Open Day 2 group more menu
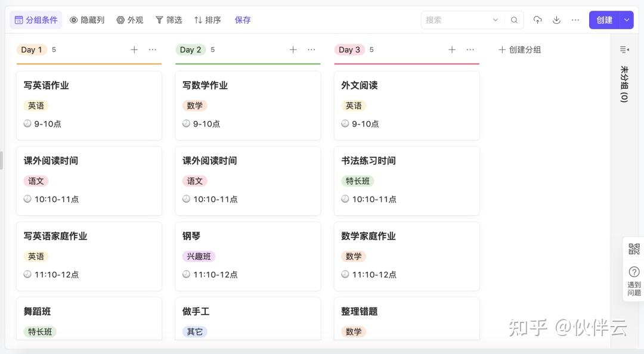The image size is (644, 354). pyautogui.click(x=311, y=50)
